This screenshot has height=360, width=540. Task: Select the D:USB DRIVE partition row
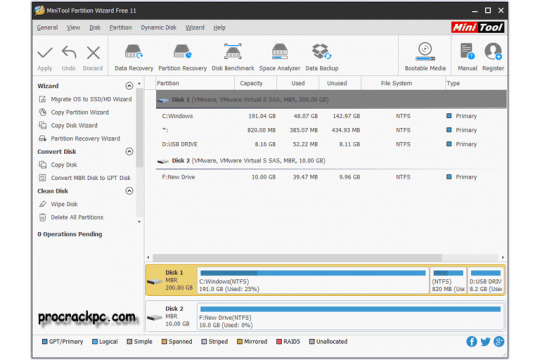(331, 144)
